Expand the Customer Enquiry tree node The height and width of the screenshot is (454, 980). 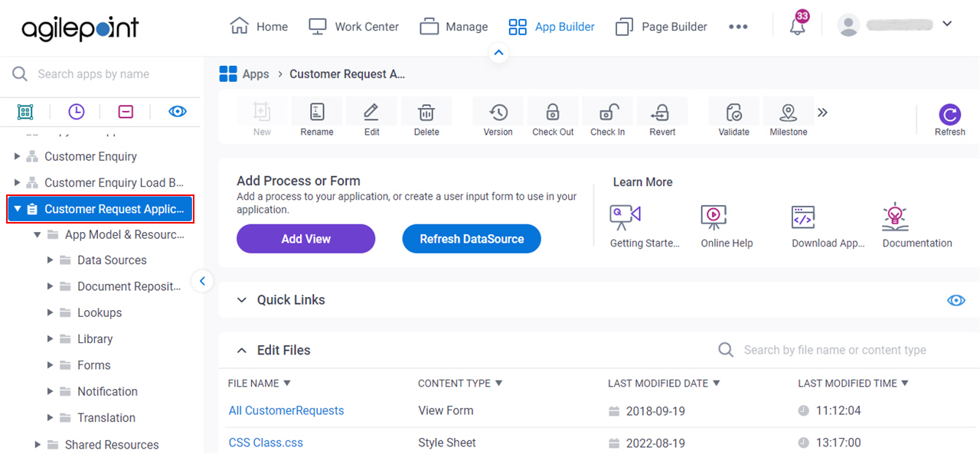pyautogui.click(x=18, y=156)
